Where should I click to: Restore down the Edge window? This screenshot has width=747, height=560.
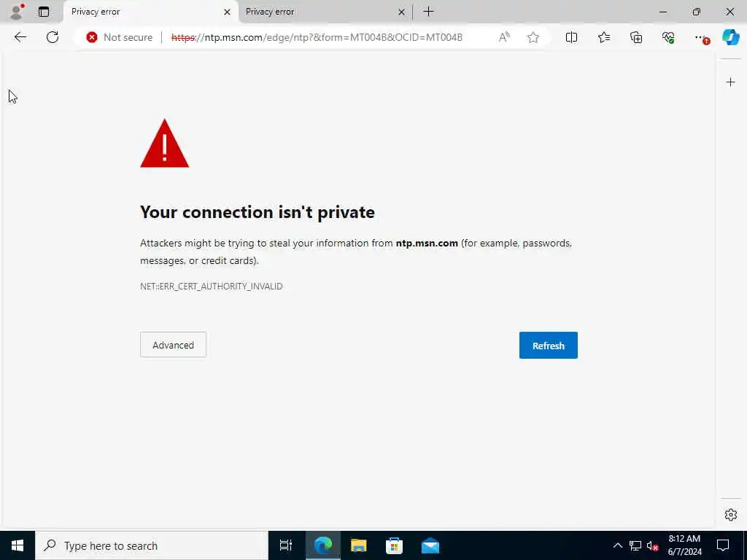tap(696, 12)
